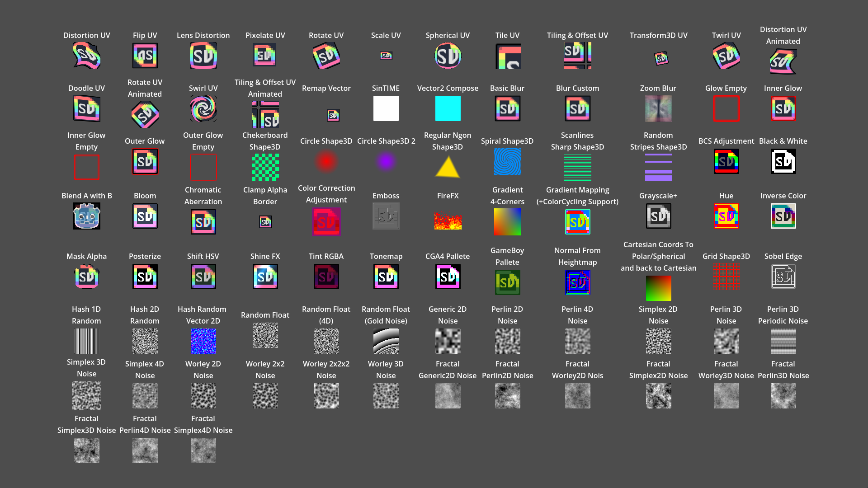Select the Flip UV shader icon
Image resolution: width=868 pixels, height=488 pixels.
pos(145,56)
